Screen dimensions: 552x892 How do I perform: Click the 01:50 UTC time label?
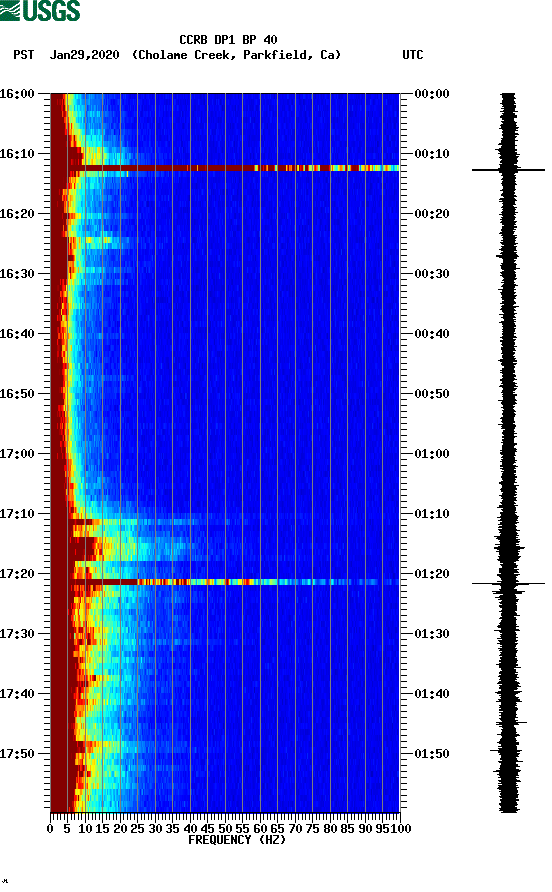[432, 754]
